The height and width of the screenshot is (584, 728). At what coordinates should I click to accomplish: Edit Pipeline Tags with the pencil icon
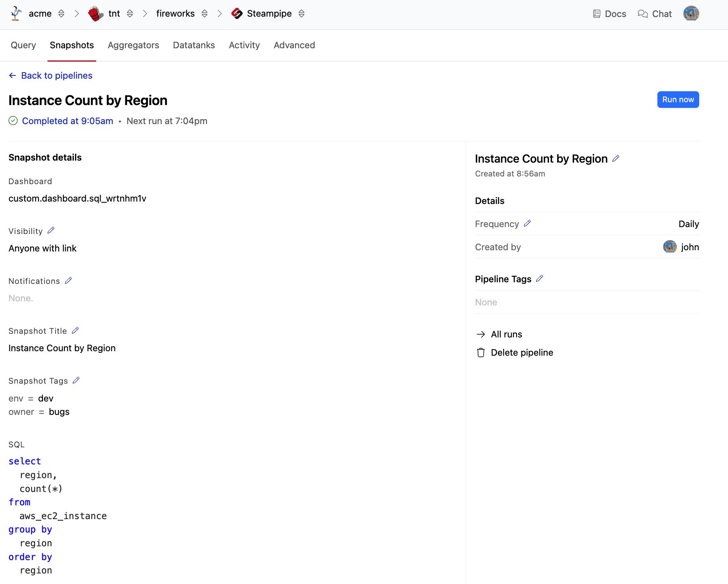pos(539,279)
